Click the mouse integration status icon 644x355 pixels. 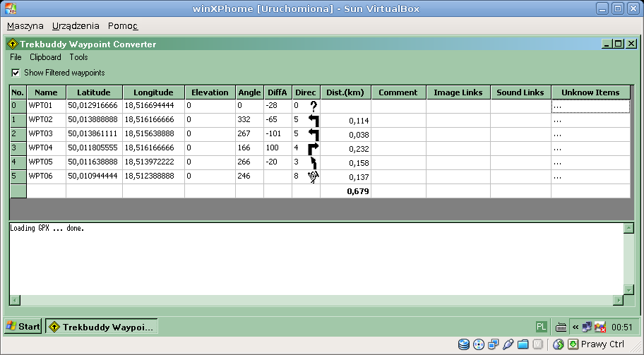click(x=558, y=344)
